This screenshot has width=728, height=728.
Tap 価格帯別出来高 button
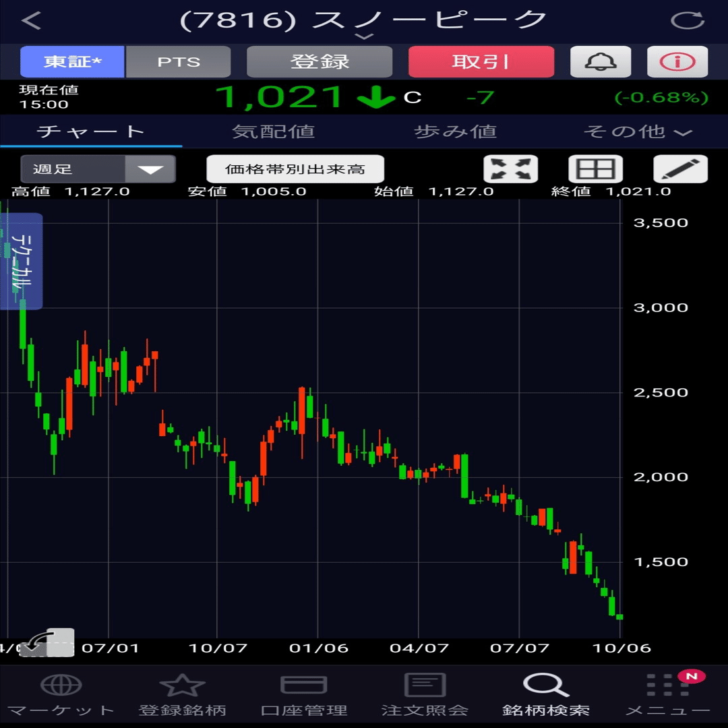tap(295, 169)
